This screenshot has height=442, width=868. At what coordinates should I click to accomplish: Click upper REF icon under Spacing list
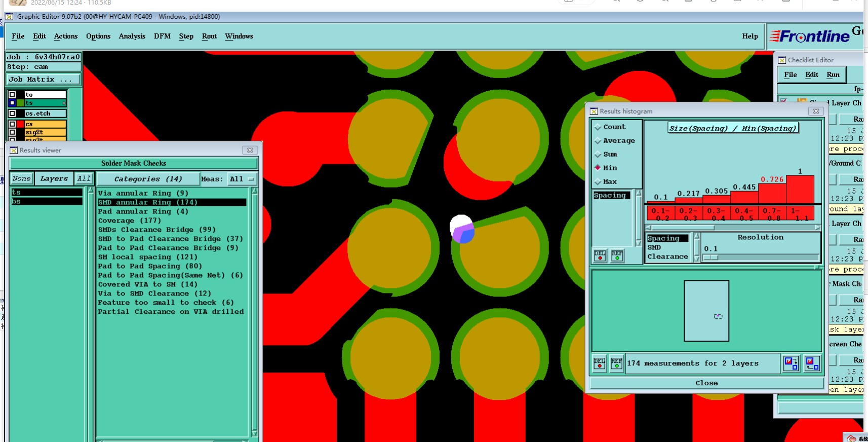click(x=617, y=255)
